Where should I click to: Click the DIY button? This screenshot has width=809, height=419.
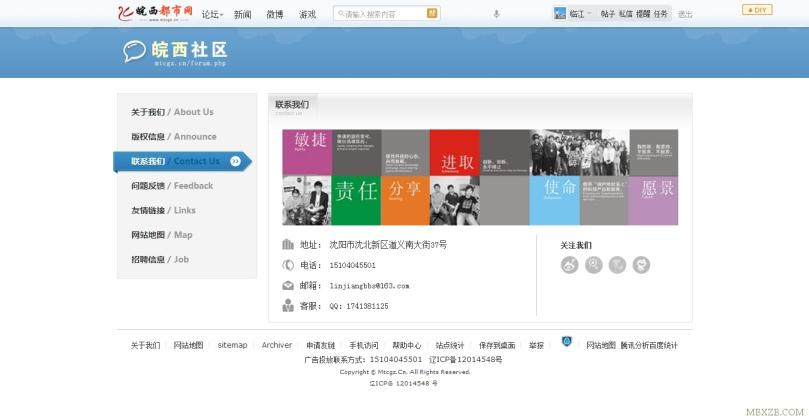pyautogui.click(x=757, y=10)
